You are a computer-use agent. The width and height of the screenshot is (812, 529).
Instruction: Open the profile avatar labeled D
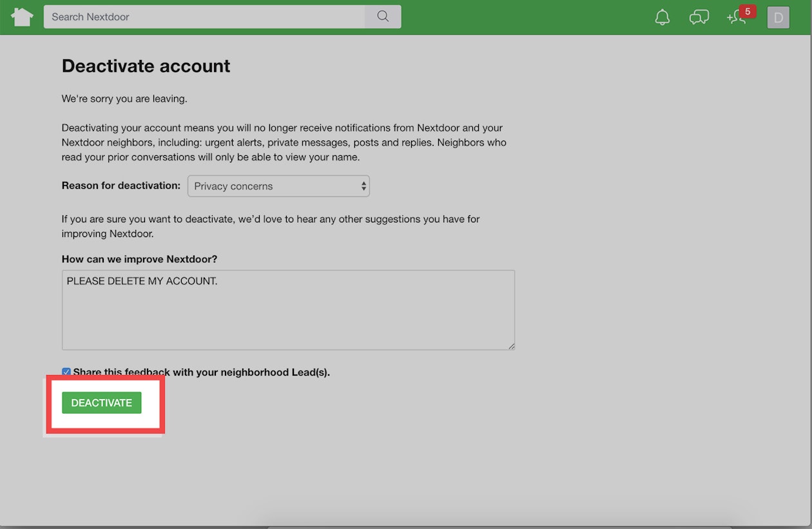(x=778, y=17)
